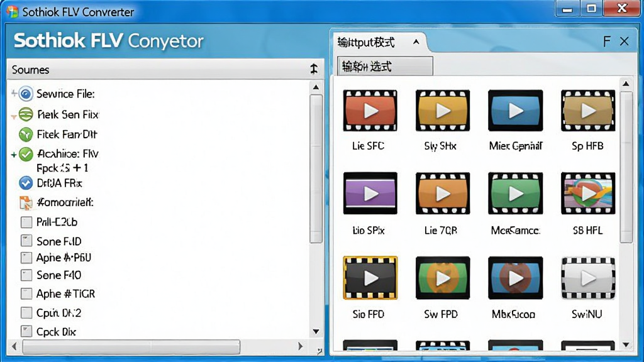644x362 pixels.
Task: Click the blue check DrfJA FRix icon
Action: [x=26, y=183]
